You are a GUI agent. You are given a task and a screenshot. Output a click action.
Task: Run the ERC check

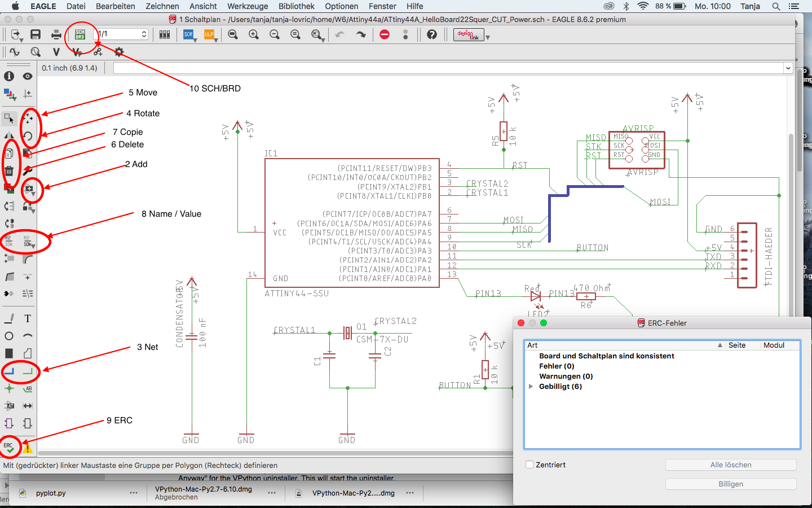coord(9,448)
